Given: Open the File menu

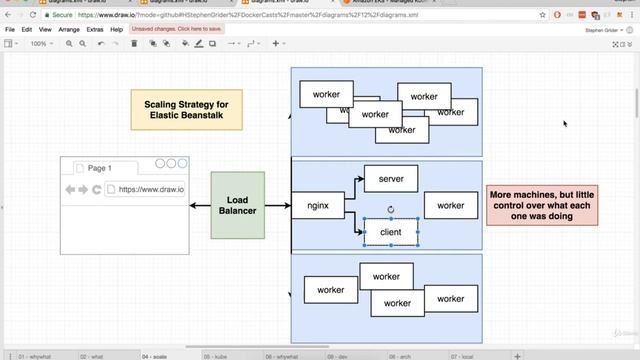Looking at the screenshot, I should tap(10, 29).
